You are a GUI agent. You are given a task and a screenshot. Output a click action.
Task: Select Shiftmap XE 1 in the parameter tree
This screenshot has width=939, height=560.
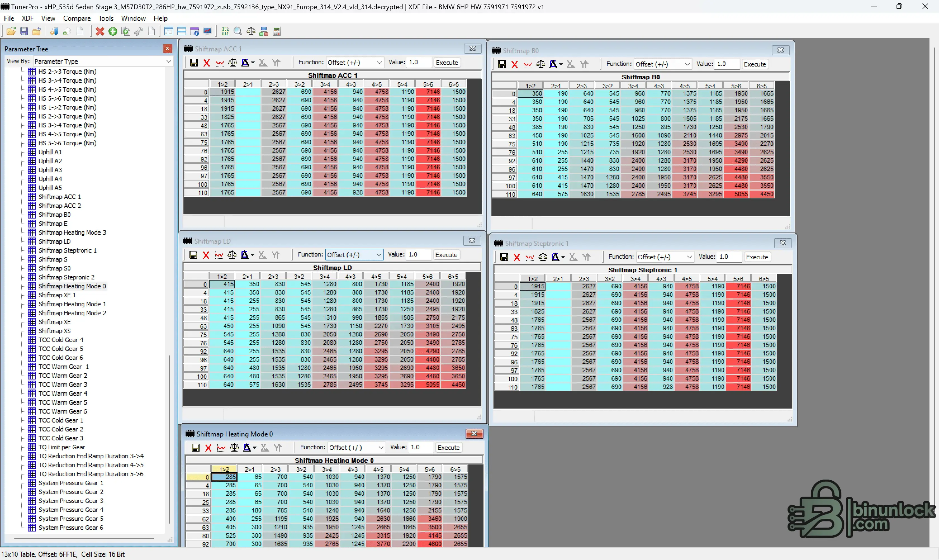57,295
